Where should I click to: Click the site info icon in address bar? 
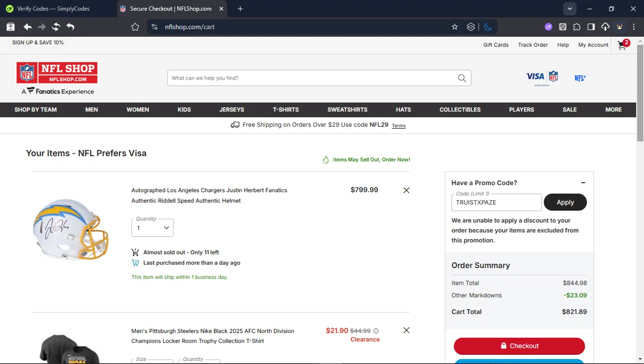pos(155,27)
